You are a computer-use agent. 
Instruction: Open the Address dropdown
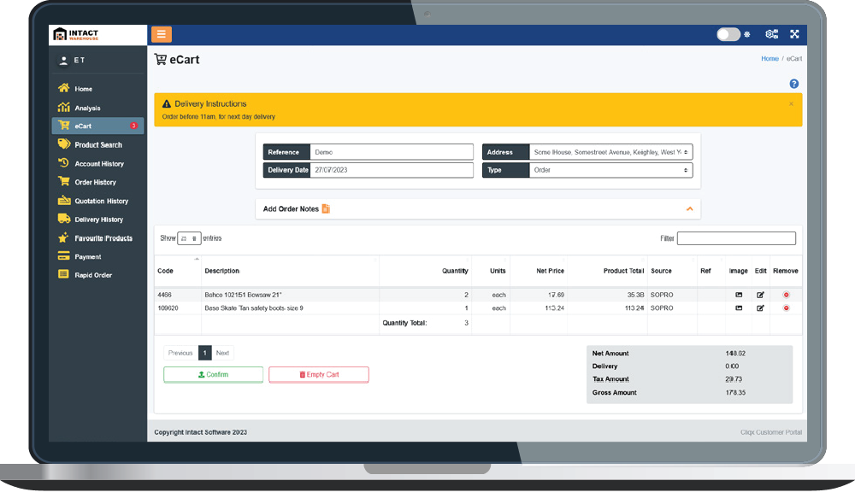[x=610, y=152]
